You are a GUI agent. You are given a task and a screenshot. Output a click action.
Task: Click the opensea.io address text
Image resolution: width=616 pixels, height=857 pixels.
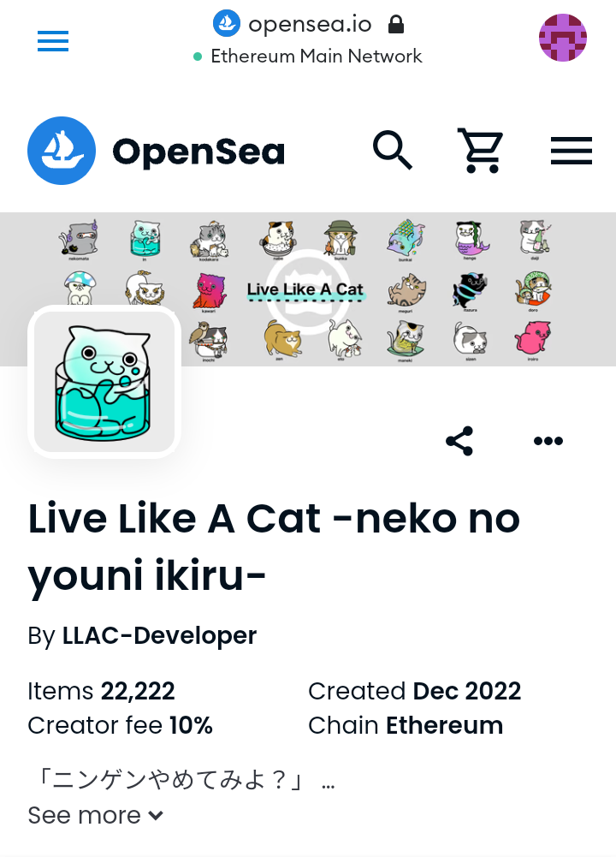311,25
